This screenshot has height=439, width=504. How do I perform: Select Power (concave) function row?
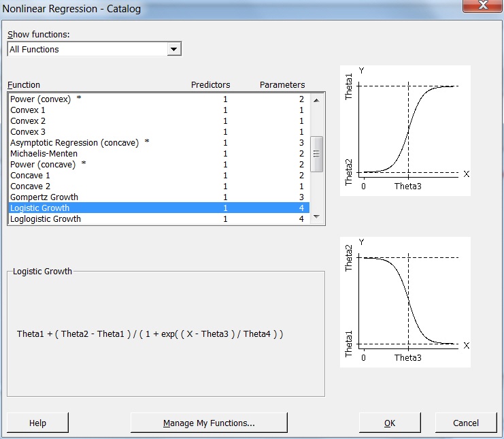(x=43, y=165)
